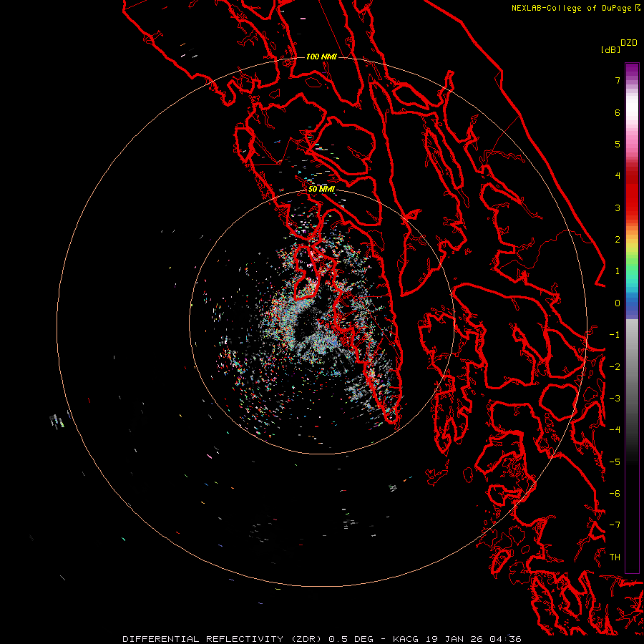Click the colorbar label "0"

(618, 303)
